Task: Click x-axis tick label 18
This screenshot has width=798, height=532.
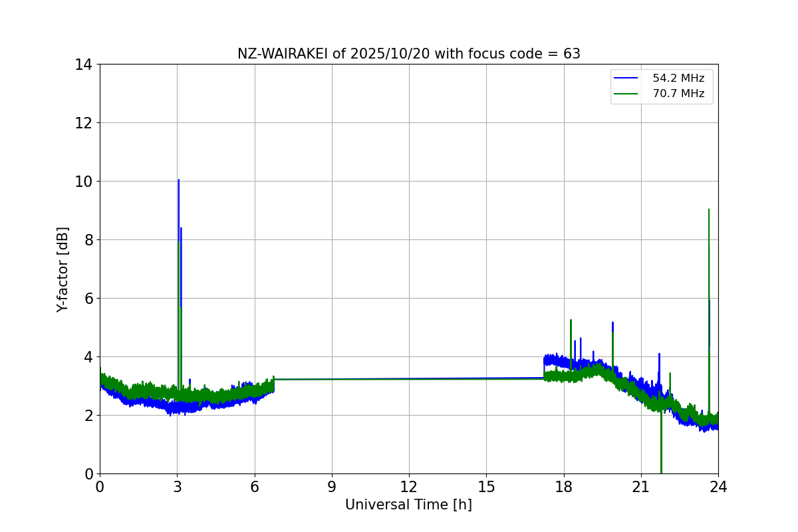Action: pos(564,487)
